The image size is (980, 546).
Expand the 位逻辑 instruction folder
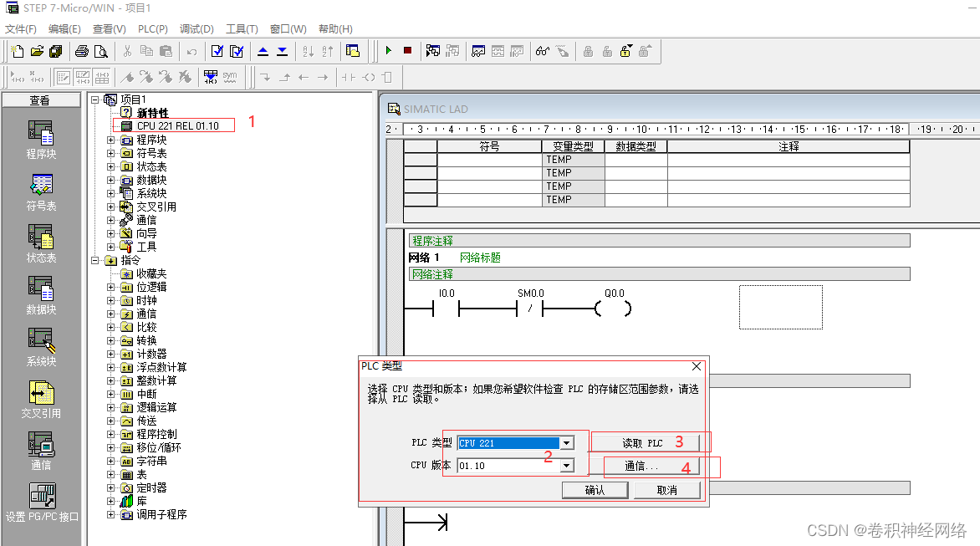coord(110,288)
